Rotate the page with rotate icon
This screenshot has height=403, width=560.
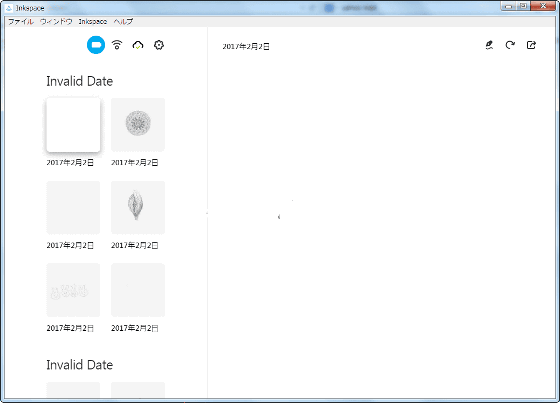[510, 45]
